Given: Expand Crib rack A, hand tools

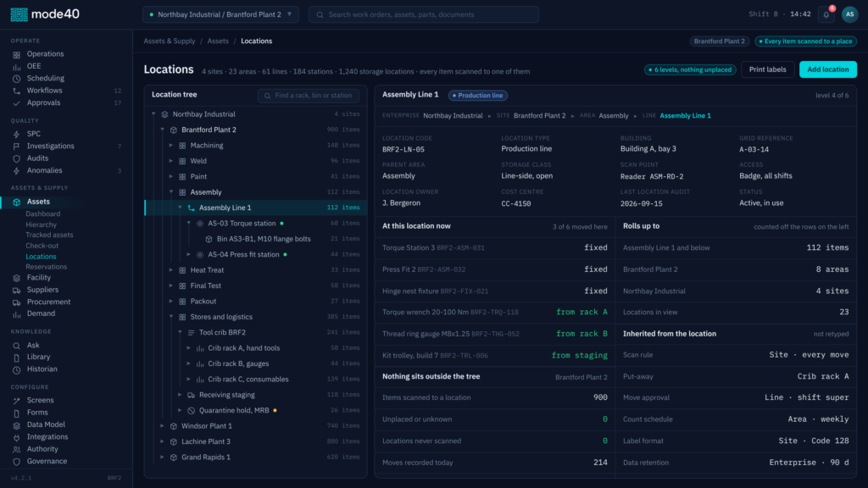Looking at the screenshot, I should (189, 348).
